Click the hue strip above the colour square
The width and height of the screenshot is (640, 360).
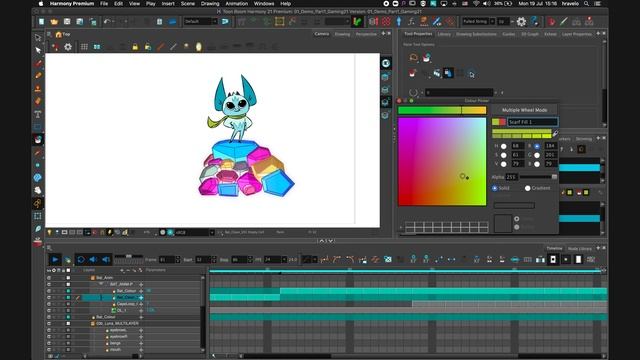[442, 110]
